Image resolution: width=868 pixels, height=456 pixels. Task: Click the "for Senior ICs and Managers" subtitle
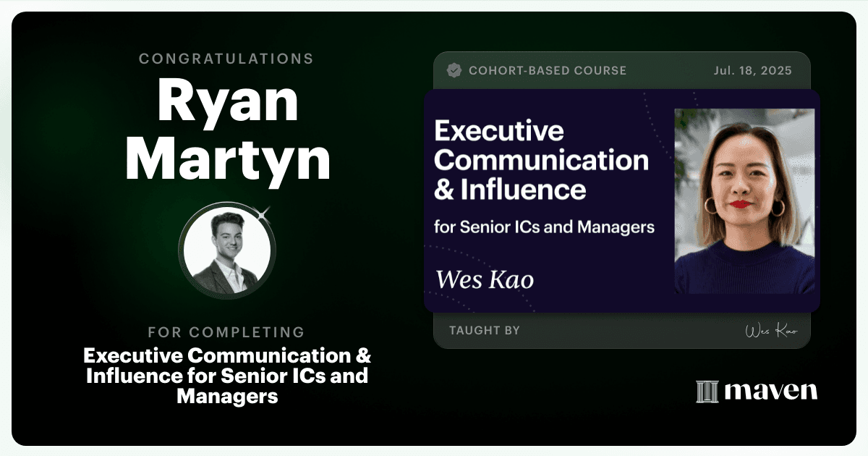[x=544, y=227]
